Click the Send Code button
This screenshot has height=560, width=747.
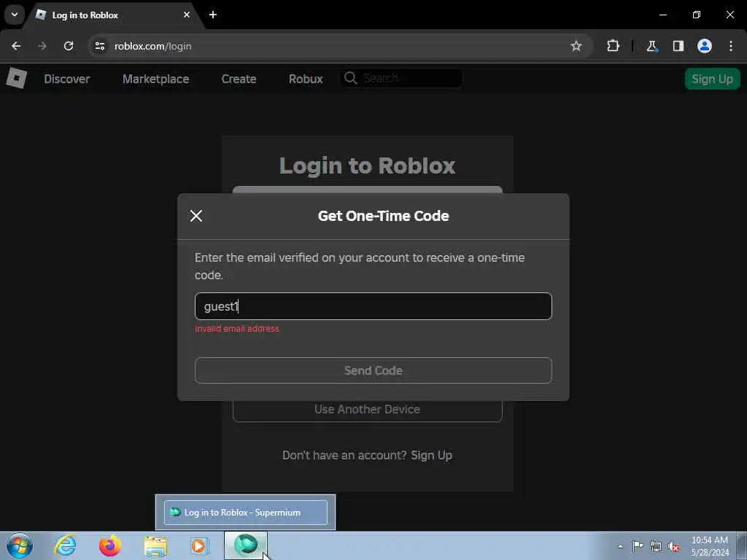pos(373,370)
